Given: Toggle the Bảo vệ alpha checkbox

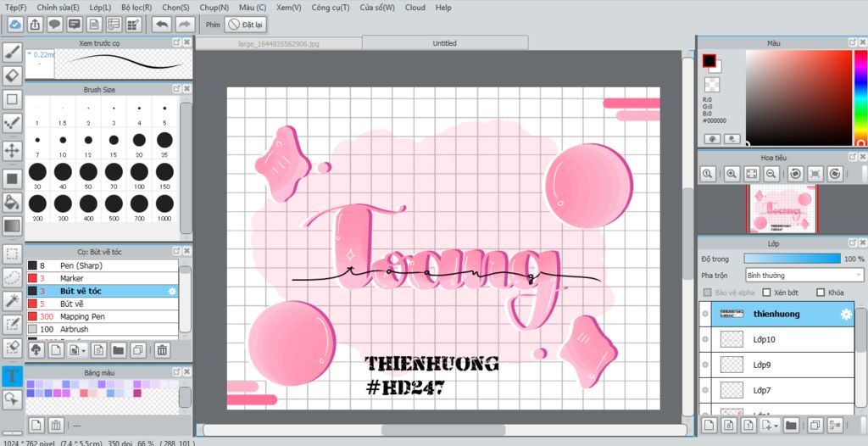Looking at the screenshot, I should (707, 293).
